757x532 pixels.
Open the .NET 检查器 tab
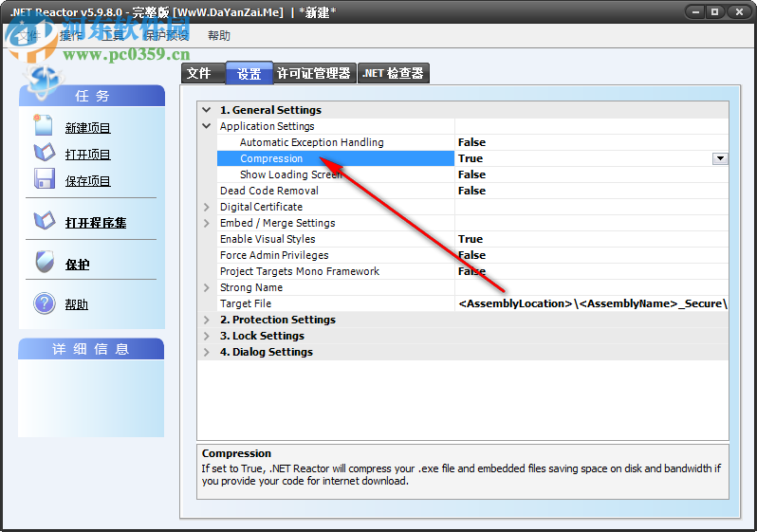click(393, 73)
